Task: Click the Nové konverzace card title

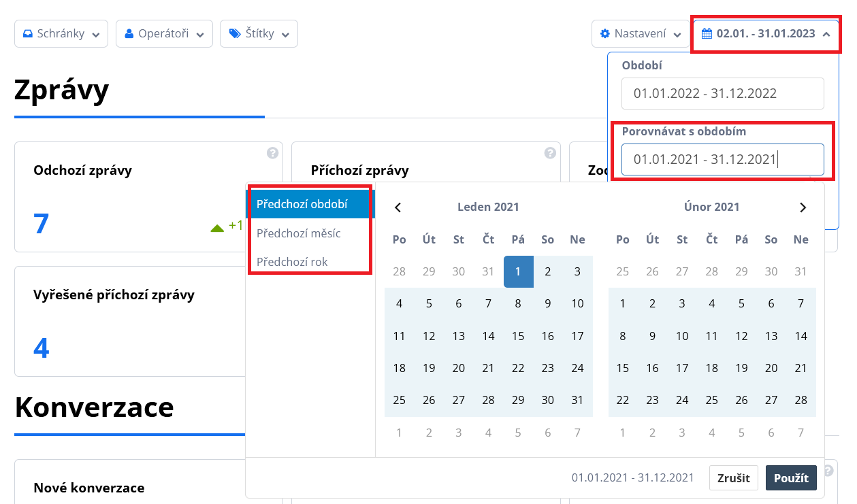Action: tap(88, 488)
